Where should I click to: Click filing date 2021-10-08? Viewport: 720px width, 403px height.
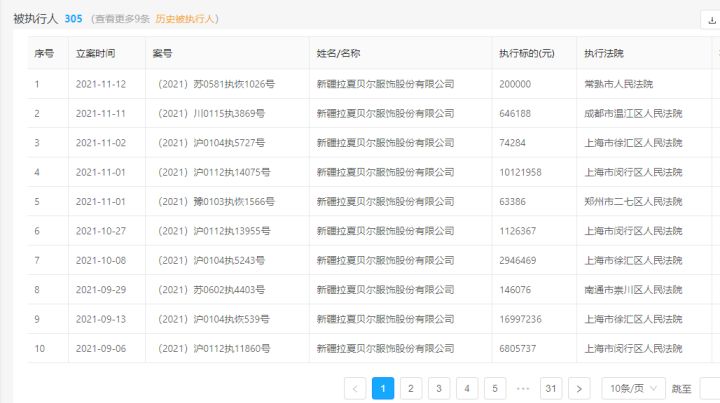coord(101,260)
